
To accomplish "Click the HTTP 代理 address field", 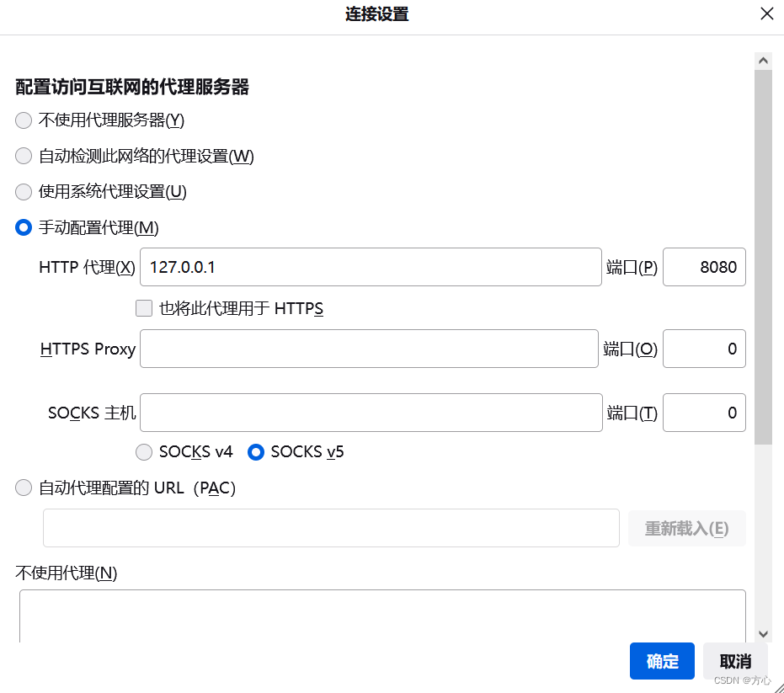I will pos(371,267).
